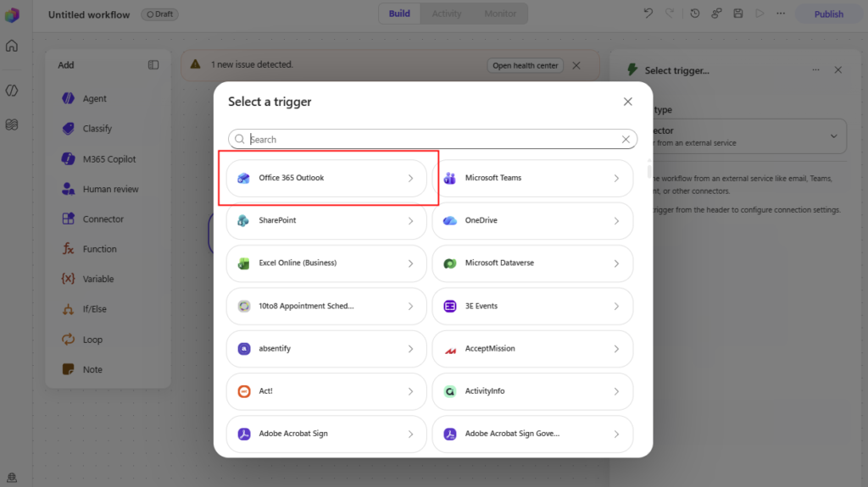Clear the trigger search box

click(626, 140)
